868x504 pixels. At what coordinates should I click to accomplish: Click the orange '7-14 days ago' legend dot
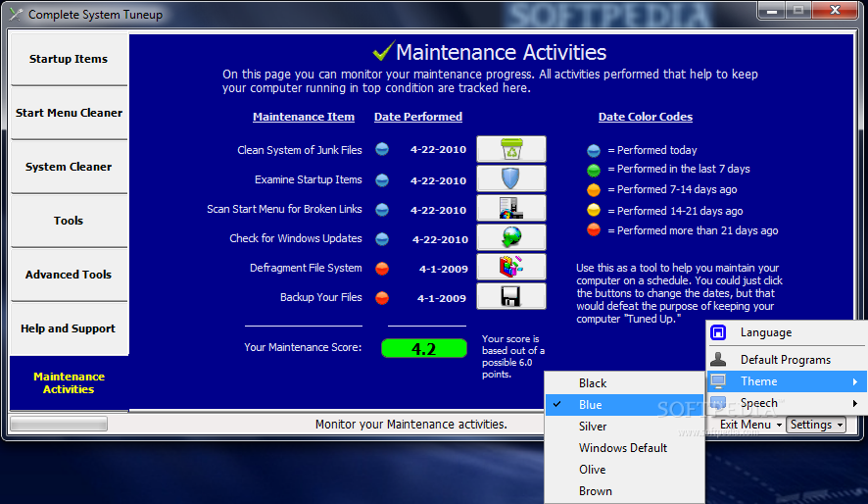[x=594, y=190]
